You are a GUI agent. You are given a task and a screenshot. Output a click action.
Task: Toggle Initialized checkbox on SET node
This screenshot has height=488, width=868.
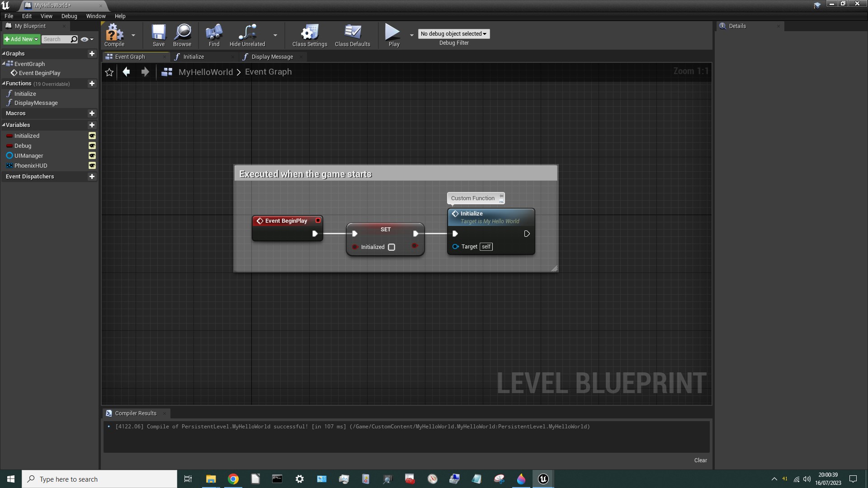click(x=392, y=247)
